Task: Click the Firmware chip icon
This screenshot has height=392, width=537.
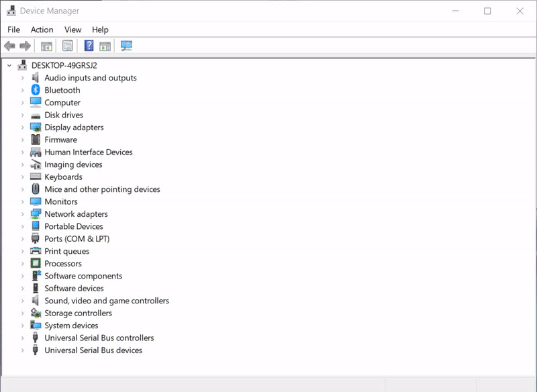Action: pos(36,140)
